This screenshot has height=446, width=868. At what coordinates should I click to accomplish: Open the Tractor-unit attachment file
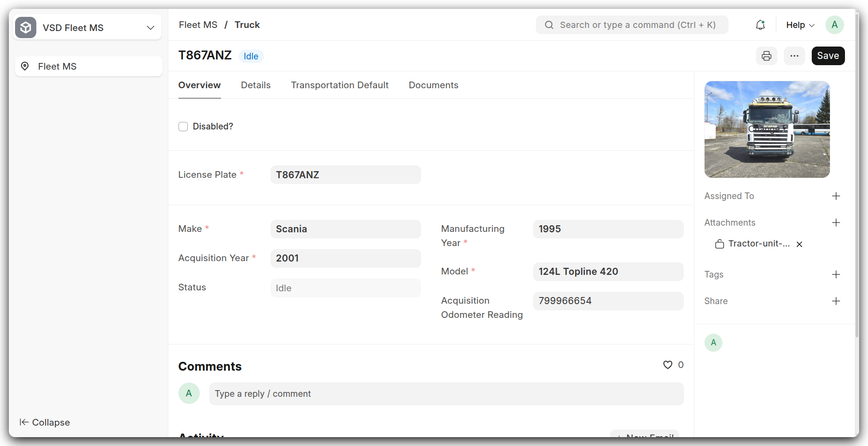tap(759, 244)
